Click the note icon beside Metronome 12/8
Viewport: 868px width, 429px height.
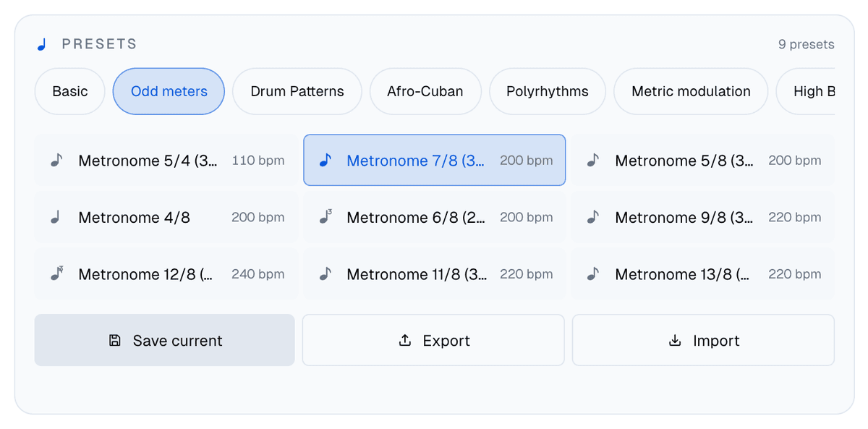[56, 273]
